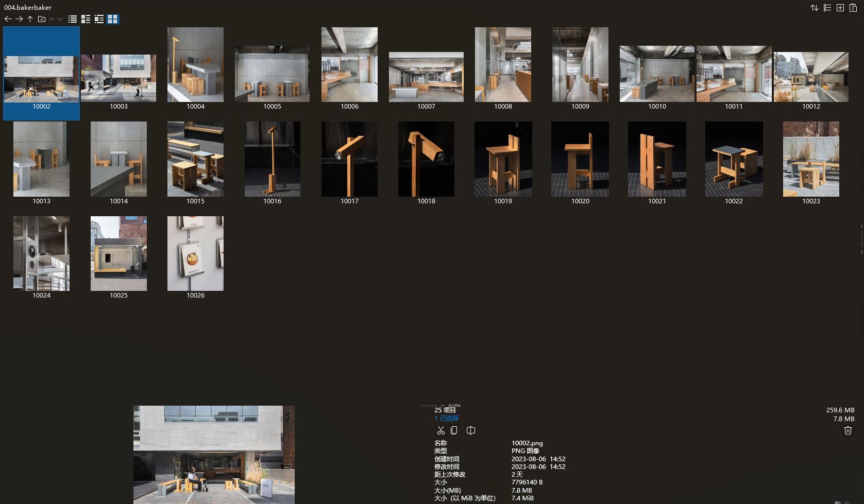Open the new item creation icon

point(840,8)
